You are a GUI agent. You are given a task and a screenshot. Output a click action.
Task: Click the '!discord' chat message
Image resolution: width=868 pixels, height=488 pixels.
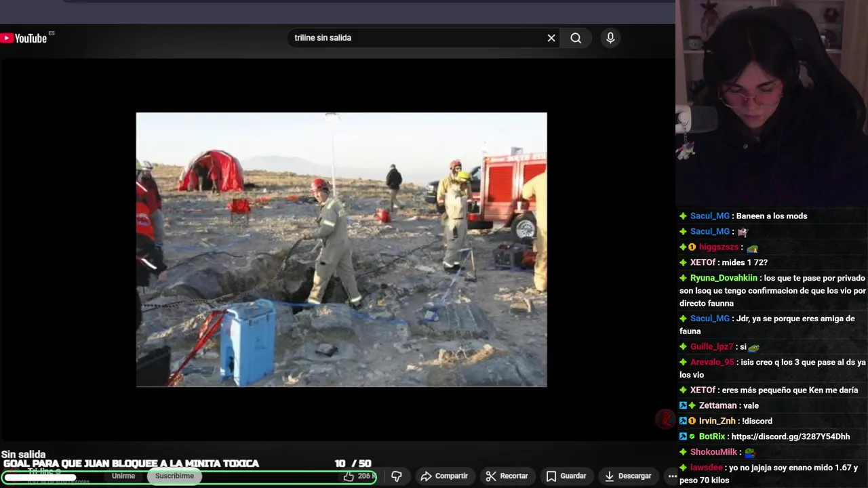[757, 421]
